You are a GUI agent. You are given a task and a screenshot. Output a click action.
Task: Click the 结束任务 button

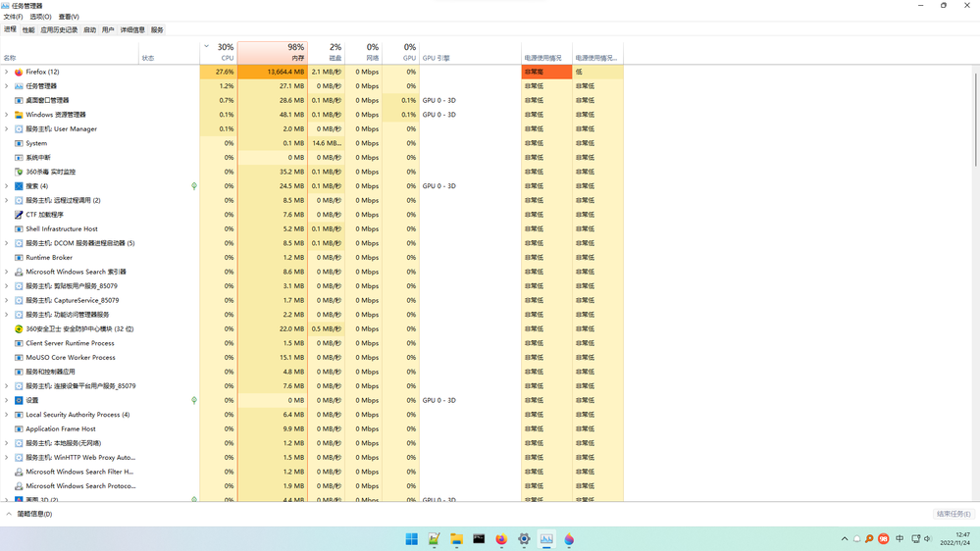[953, 514]
